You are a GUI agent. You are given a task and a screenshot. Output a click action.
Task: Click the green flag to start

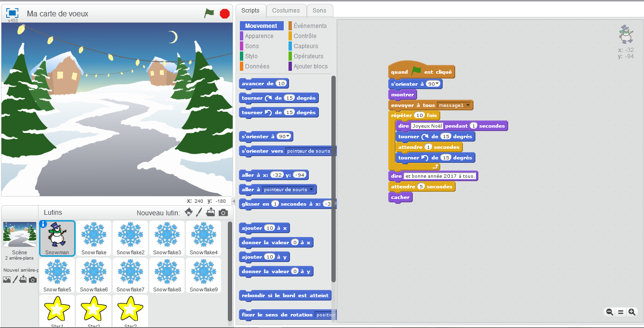tap(209, 13)
